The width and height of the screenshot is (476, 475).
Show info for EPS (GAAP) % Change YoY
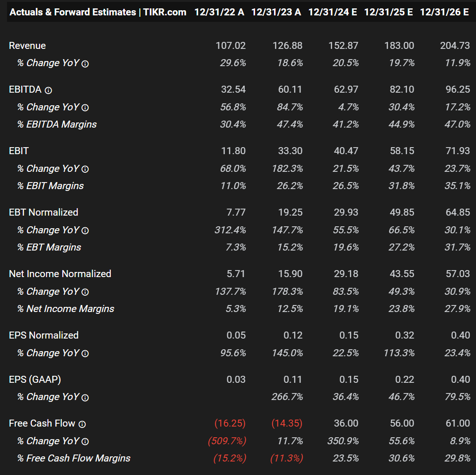(x=85, y=398)
